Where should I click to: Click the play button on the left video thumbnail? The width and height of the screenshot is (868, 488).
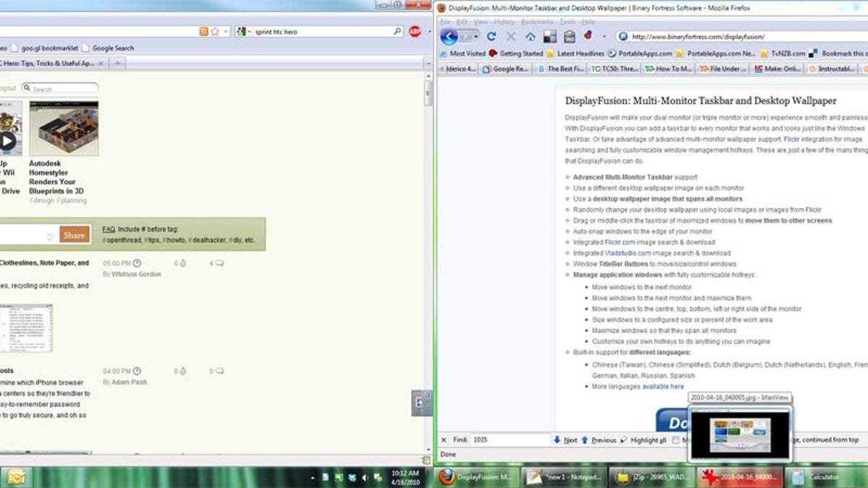(7, 141)
